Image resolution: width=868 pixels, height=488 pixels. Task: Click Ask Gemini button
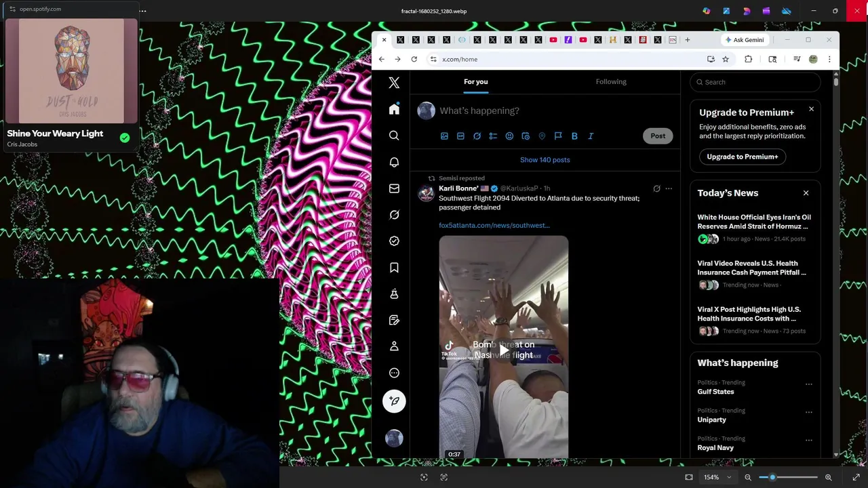(x=744, y=40)
